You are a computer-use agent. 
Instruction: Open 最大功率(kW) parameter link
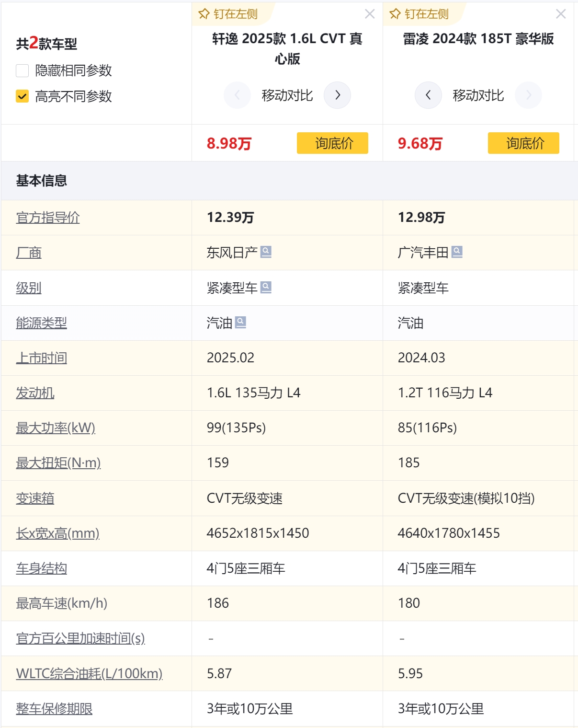[x=56, y=428]
